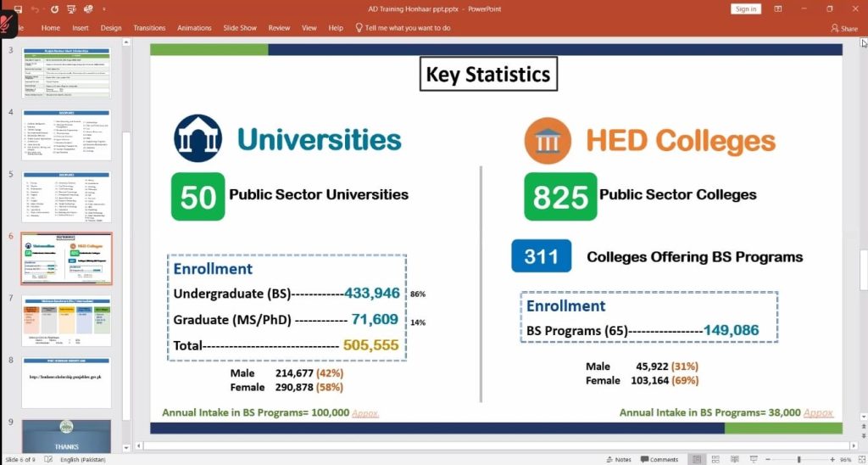Expand the Customize Quick Access Toolbar arrow
The height and width of the screenshot is (465, 868).
(104, 8)
